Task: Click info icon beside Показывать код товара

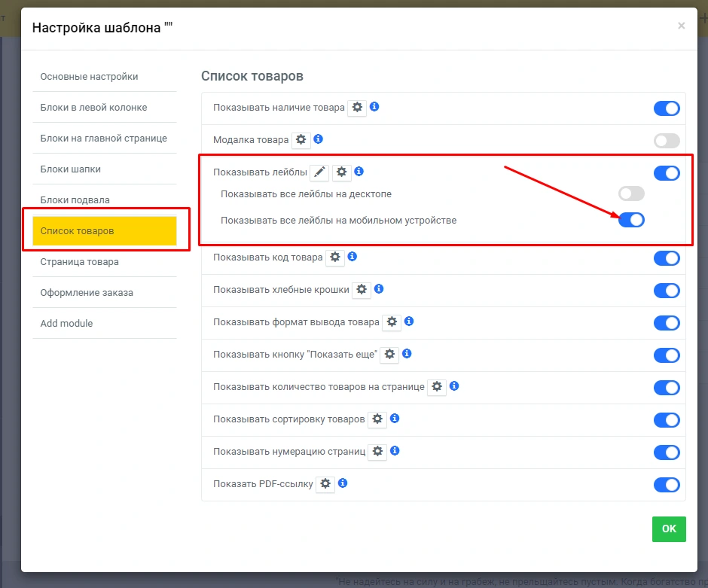Action: click(352, 257)
